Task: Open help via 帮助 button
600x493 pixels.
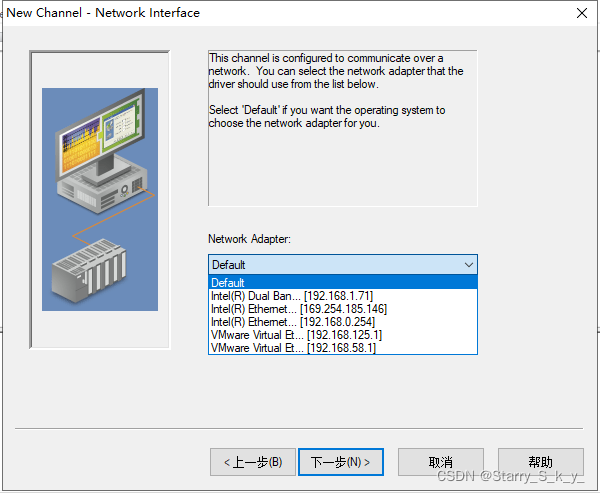Action: click(x=541, y=462)
